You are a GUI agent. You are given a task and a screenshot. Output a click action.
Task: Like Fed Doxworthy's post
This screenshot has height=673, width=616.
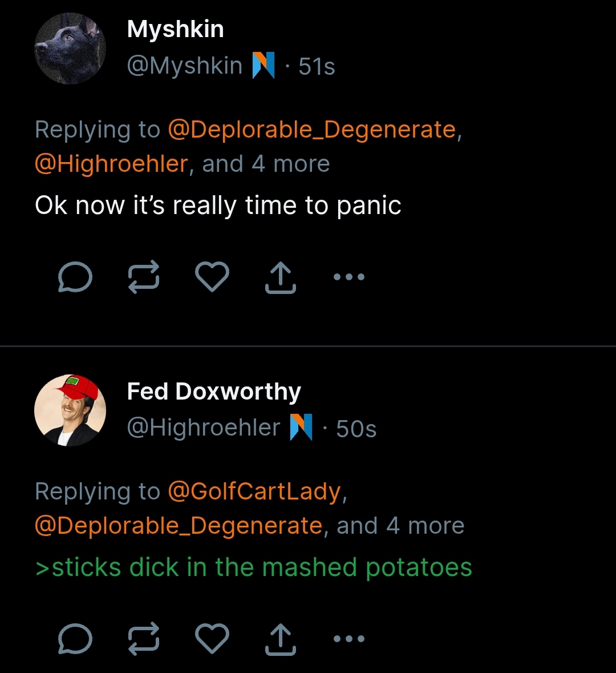click(x=212, y=638)
